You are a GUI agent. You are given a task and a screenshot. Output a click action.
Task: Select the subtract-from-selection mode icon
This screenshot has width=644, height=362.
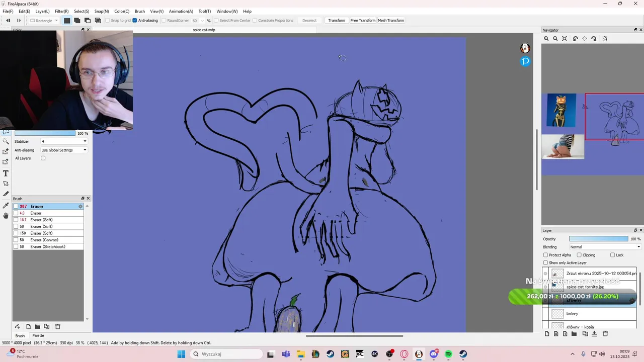click(x=88, y=21)
